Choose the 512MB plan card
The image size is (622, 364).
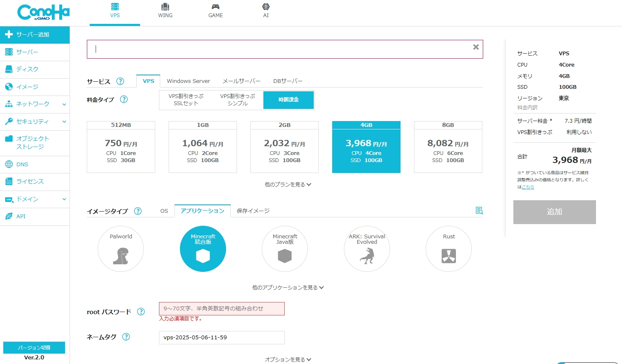121,147
